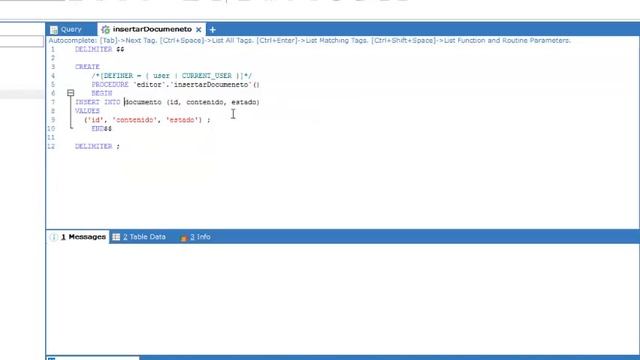Click the CREATE keyword on line 3
This screenshot has height=360, width=640.
pyautogui.click(x=87, y=67)
